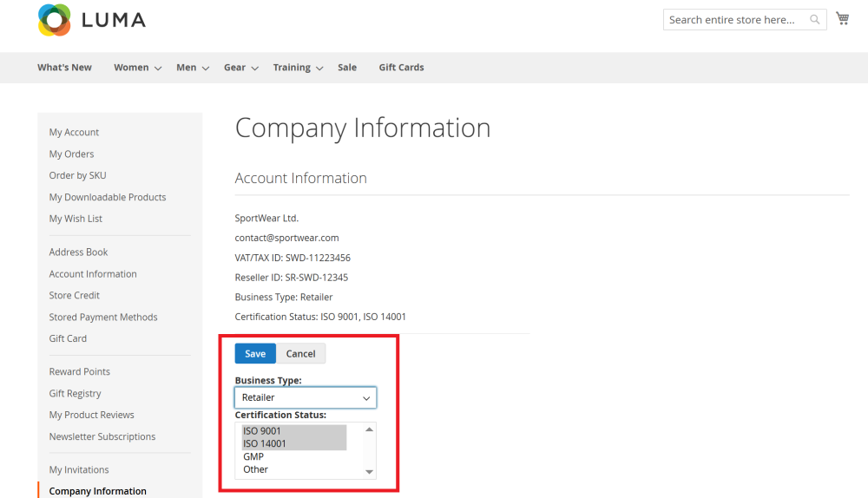
Task: Select Other certification option
Action: click(x=294, y=469)
